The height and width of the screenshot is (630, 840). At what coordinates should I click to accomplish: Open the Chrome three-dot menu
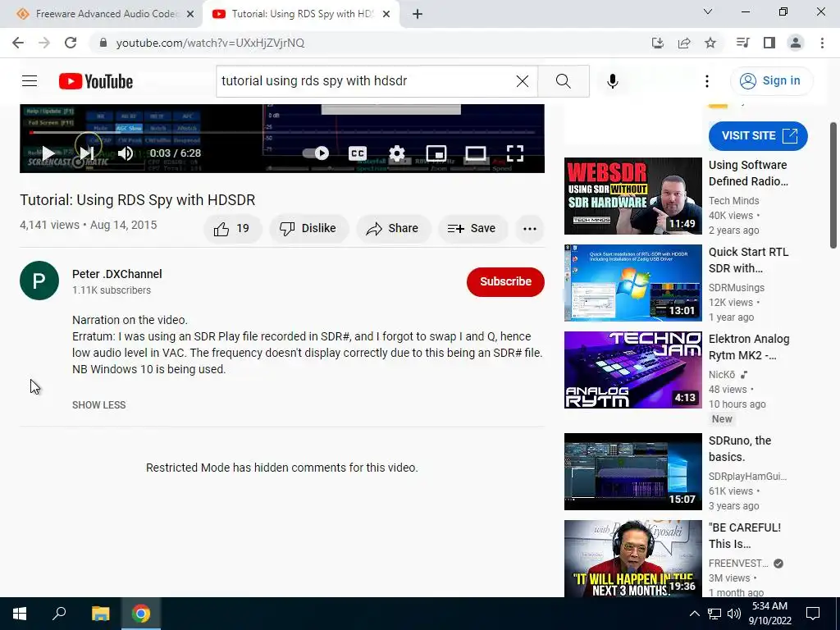822,43
